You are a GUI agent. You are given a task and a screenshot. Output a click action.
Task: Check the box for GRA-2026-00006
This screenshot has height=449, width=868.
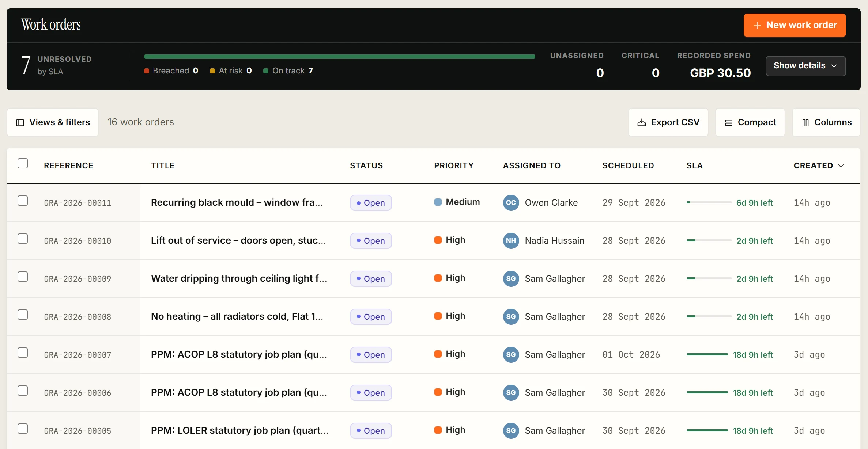23,391
